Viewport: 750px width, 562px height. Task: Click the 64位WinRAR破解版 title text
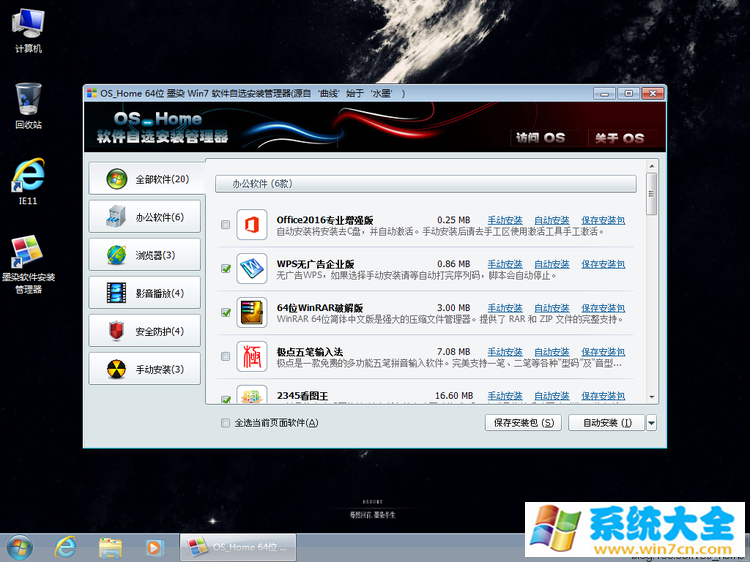(320, 308)
